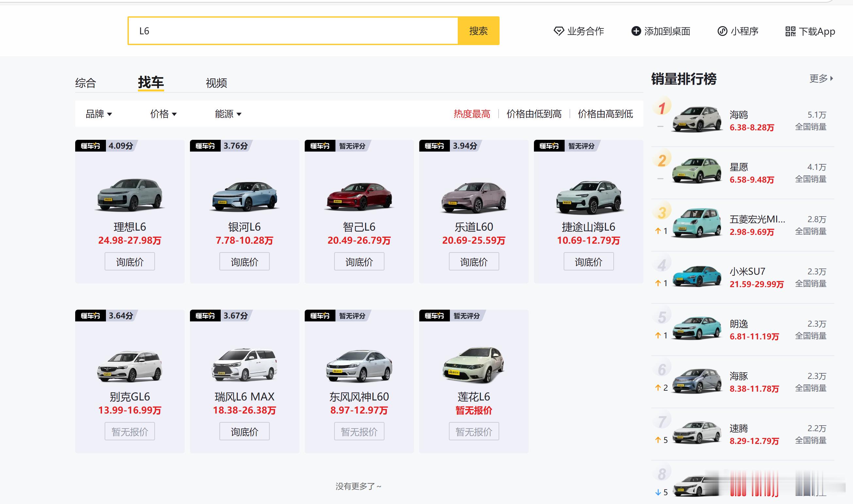Click the 懂车分 badge on 莲花L6 card
Screen dimensions: 853x504
click(434, 316)
